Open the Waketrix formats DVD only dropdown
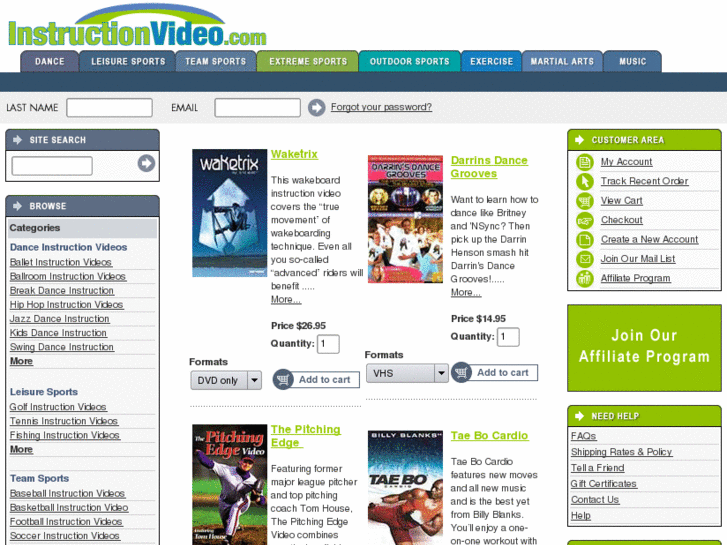 (x=226, y=380)
